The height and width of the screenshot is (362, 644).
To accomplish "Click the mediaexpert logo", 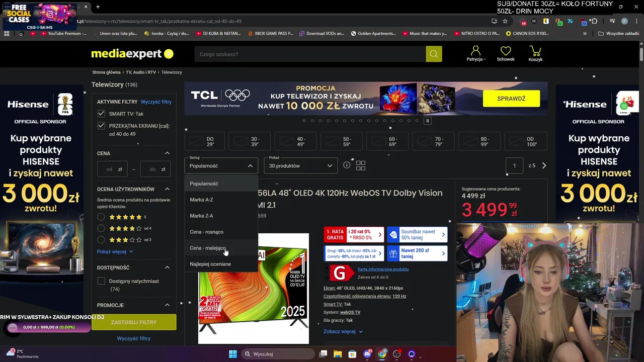I will pos(132,54).
